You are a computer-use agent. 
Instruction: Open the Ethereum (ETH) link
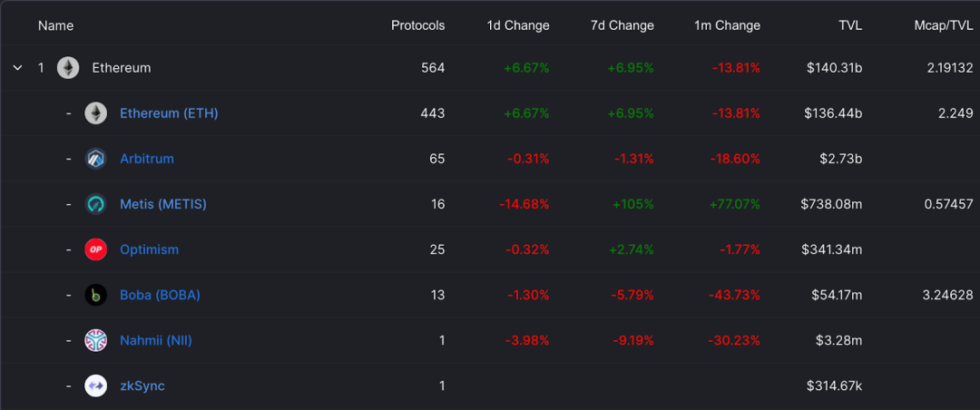(x=169, y=113)
